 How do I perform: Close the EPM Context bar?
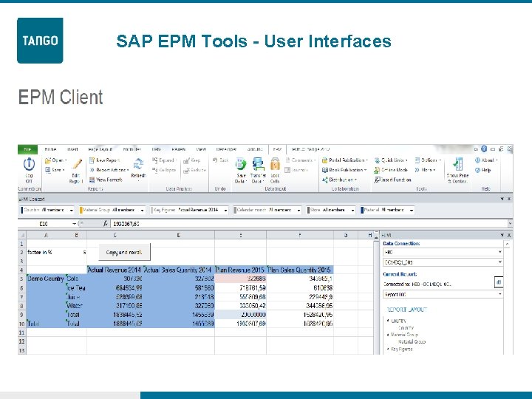click(509, 199)
